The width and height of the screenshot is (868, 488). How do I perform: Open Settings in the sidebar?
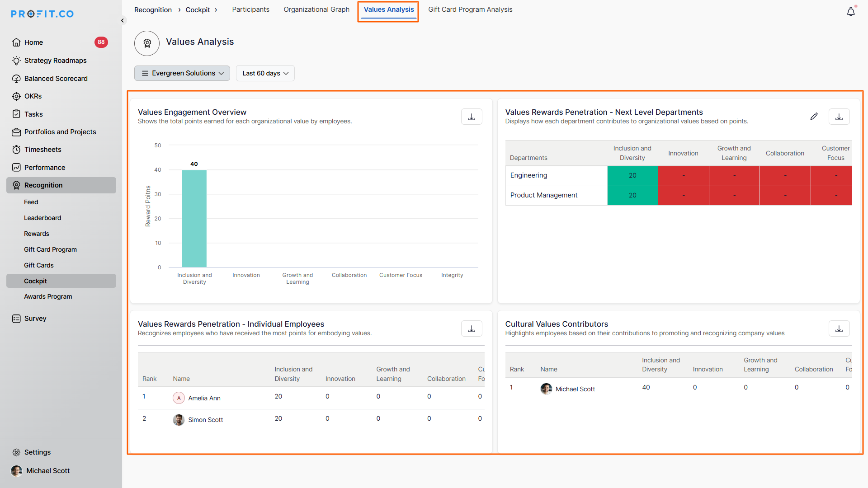[x=37, y=452]
